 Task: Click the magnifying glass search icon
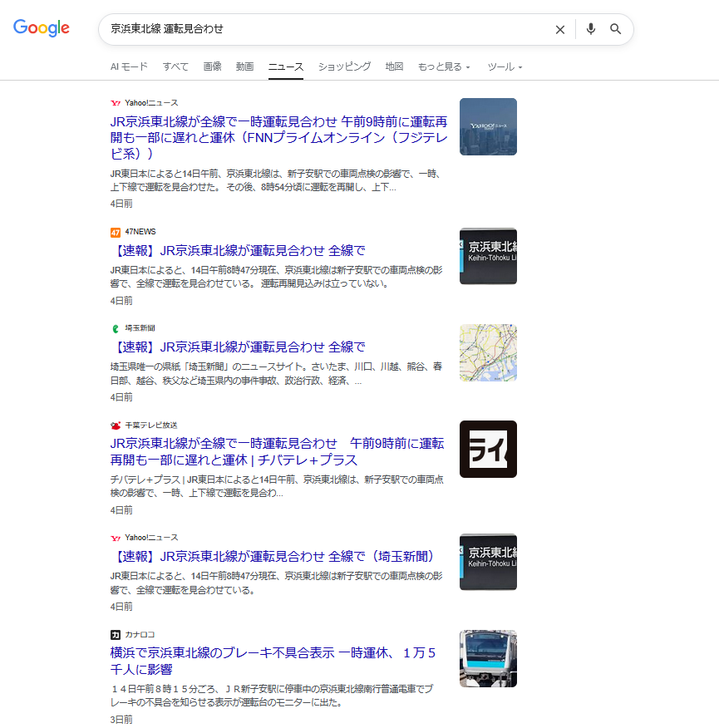click(x=616, y=29)
